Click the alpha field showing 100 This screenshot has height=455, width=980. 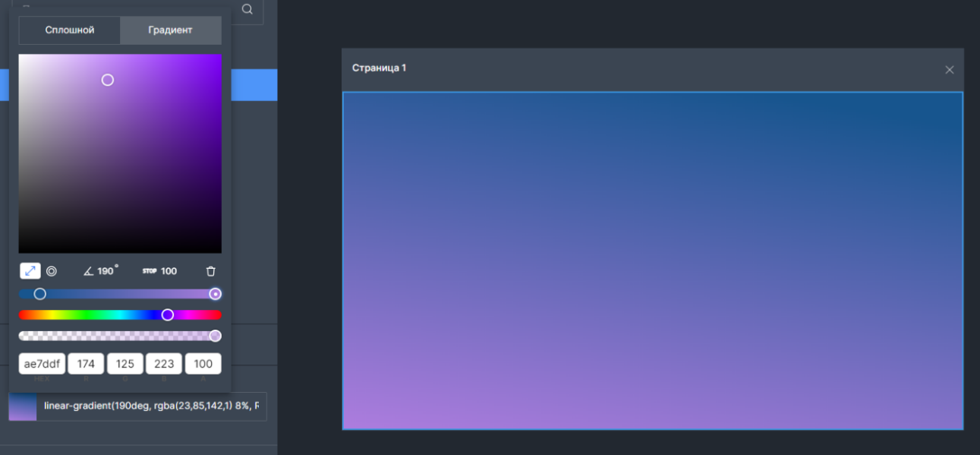point(203,364)
